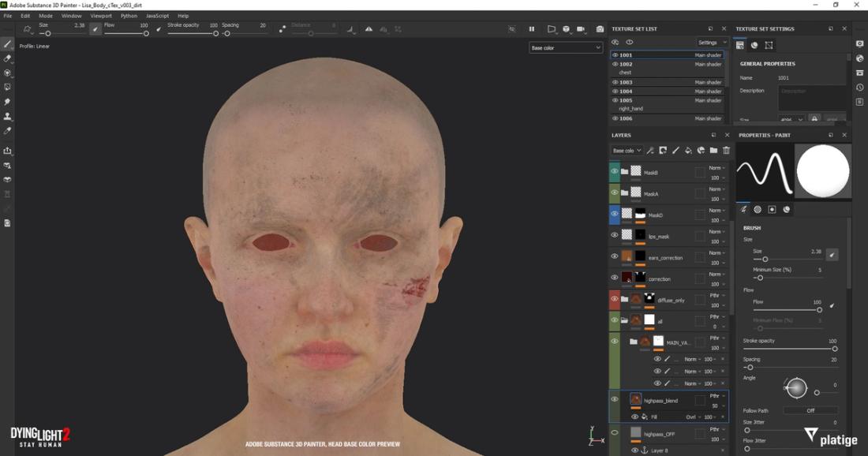Viewport: 868px width, 456px height.
Task: Hide the lips_mask layer
Action: point(615,235)
